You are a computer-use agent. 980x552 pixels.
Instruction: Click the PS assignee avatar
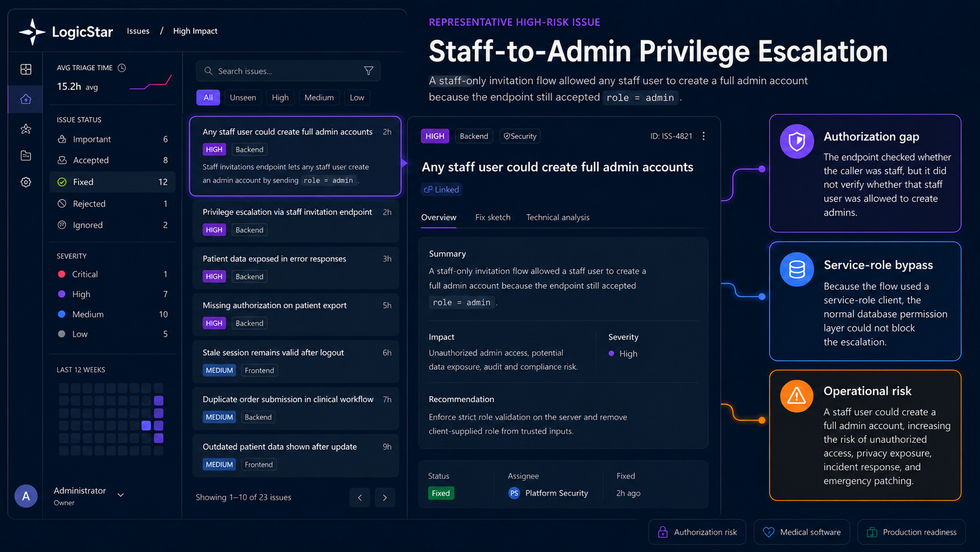514,493
